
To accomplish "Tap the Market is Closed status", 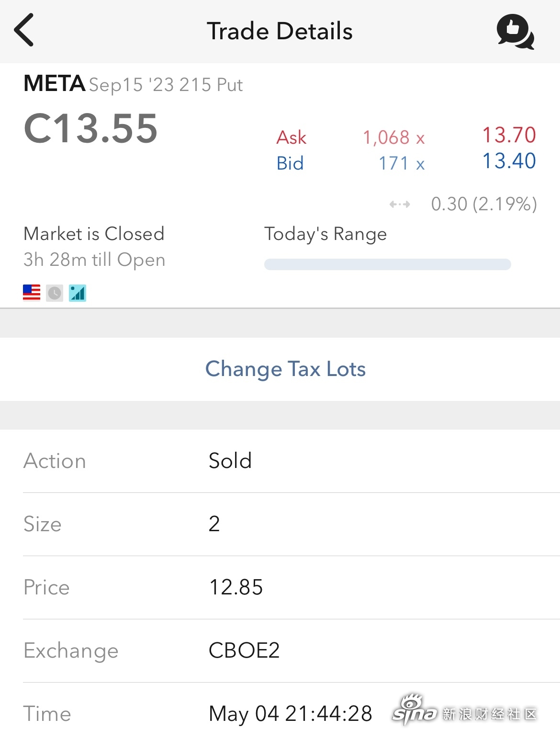I will coord(94,234).
